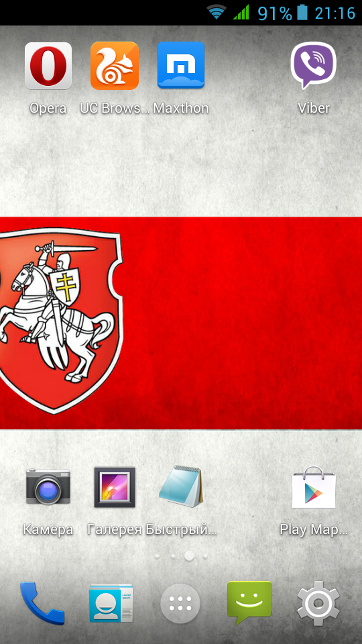Tap the battery icon in status bar
362x644 pixels.
[x=302, y=12]
